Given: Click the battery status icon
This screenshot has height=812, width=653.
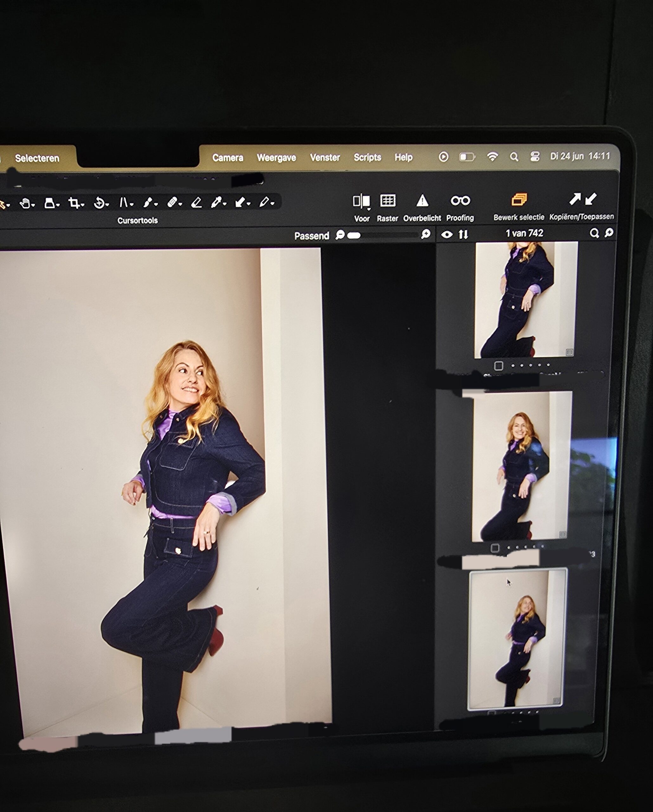Looking at the screenshot, I should (467, 157).
